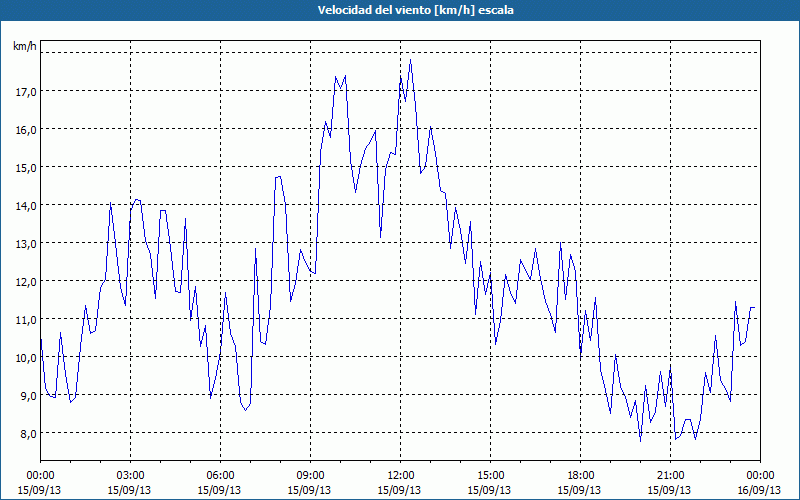Select the '15/09/13' date under 12:00

click(x=399, y=490)
